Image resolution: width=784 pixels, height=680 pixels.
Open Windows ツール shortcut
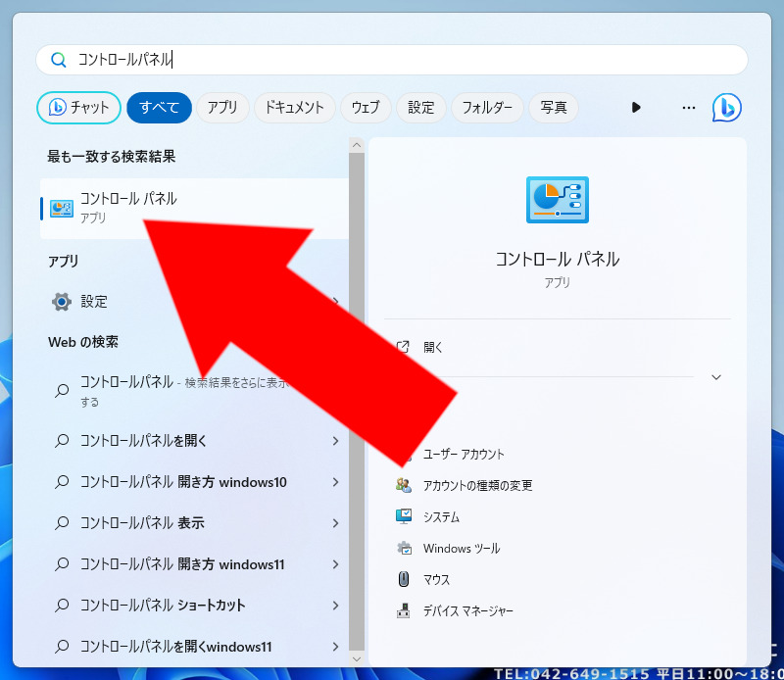[x=461, y=548]
